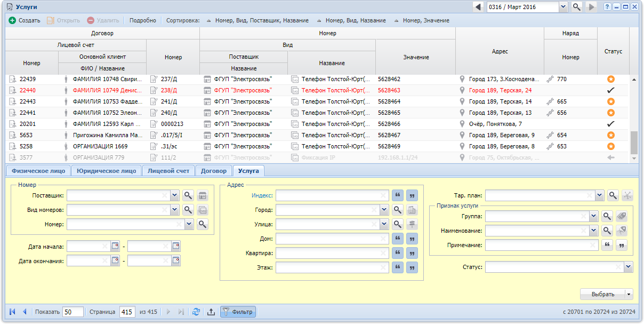Open calendar for second Дата окончания field
Image resolution: width=644 pixels, height=324 pixels.
pos(176,261)
